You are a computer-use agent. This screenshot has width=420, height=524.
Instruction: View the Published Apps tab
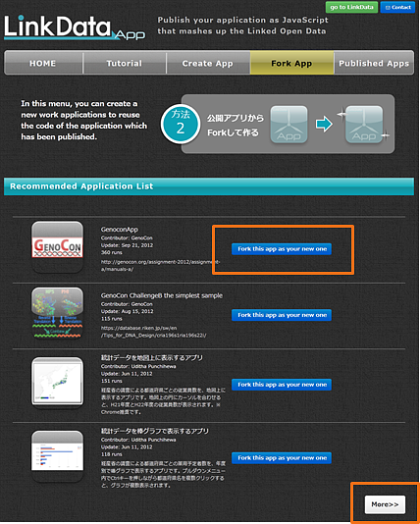point(374,63)
